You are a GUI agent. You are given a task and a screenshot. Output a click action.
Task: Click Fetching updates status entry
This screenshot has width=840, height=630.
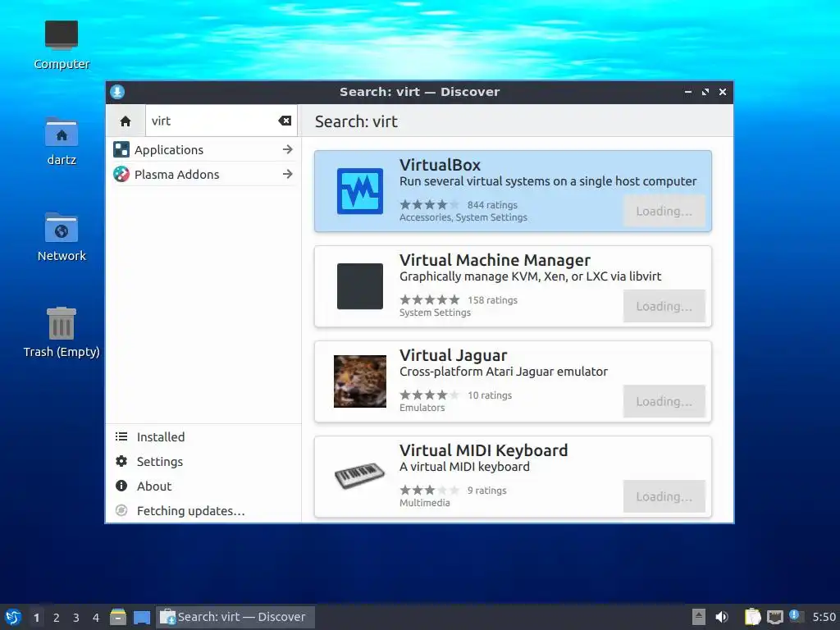coord(203,511)
